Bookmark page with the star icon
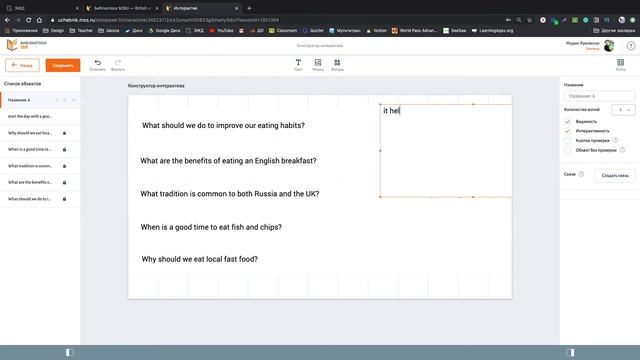Viewport: 640px width, 360px height. [x=529, y=20]
